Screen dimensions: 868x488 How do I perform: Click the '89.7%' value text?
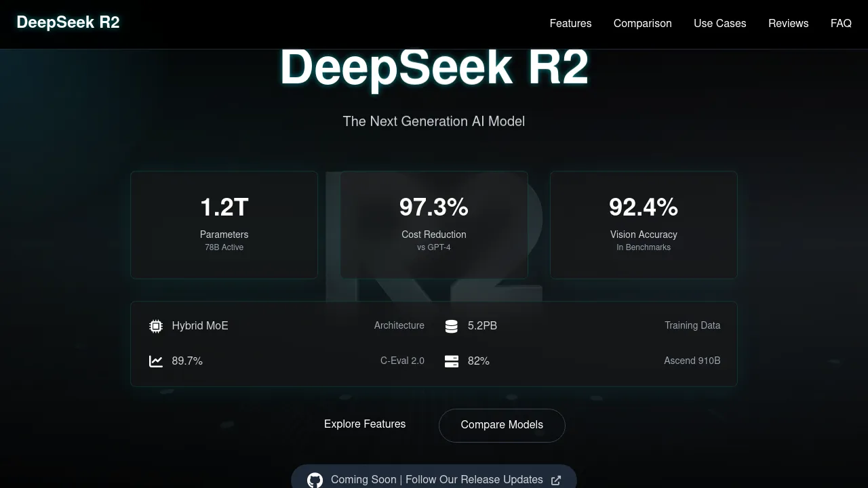[x=187, y=361]
